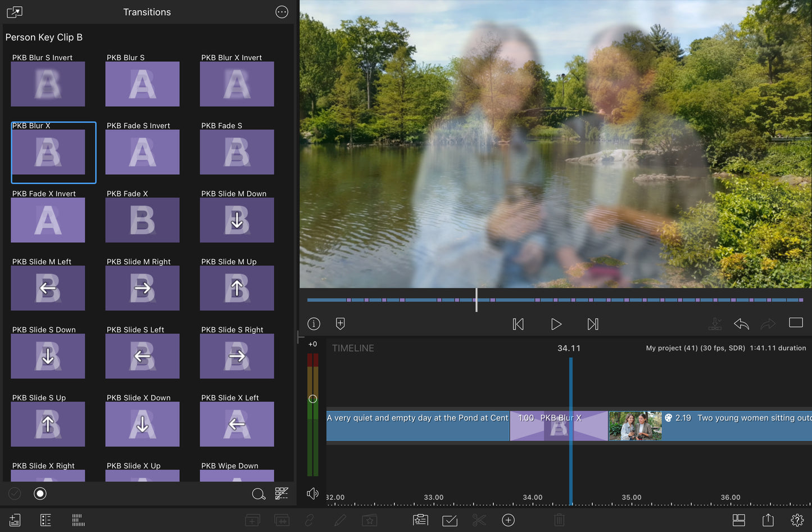The height and width of the screenshot is (532, 812).
Task: Add a marker with the marker icon
Action: point(340,324)
